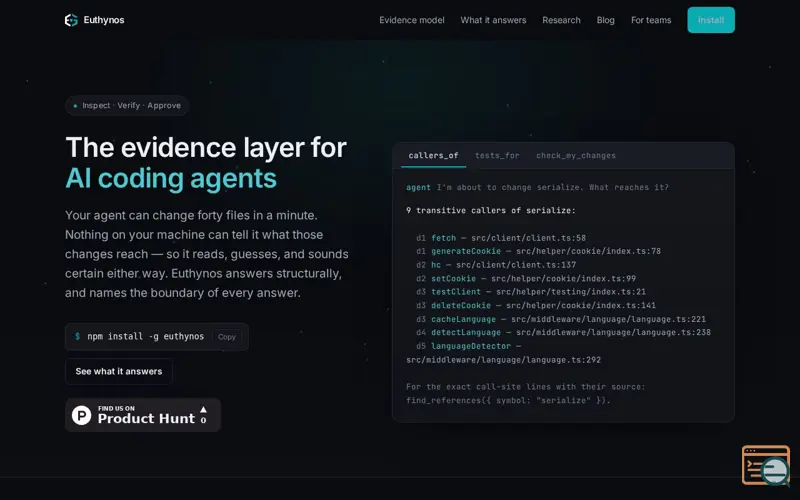Click the teal Install button
The height and width of the screenshot is (500, 800).
(711, 20)
